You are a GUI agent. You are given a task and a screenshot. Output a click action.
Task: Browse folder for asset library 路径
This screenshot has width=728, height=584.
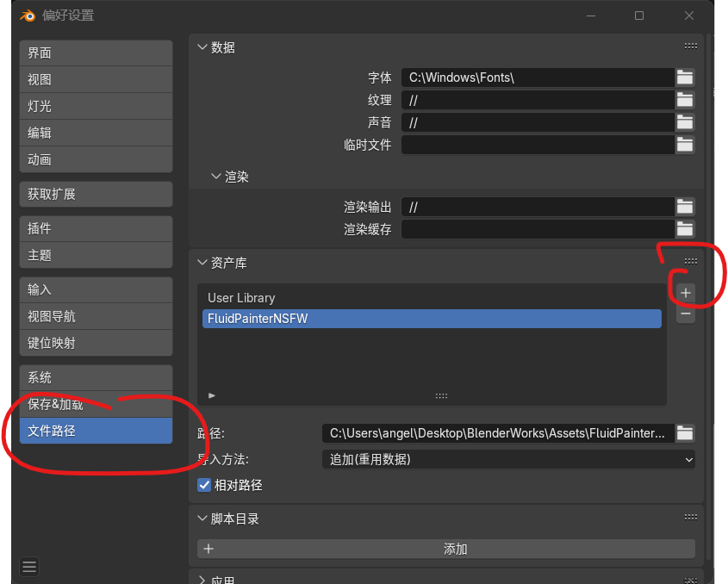pos(685,433)
